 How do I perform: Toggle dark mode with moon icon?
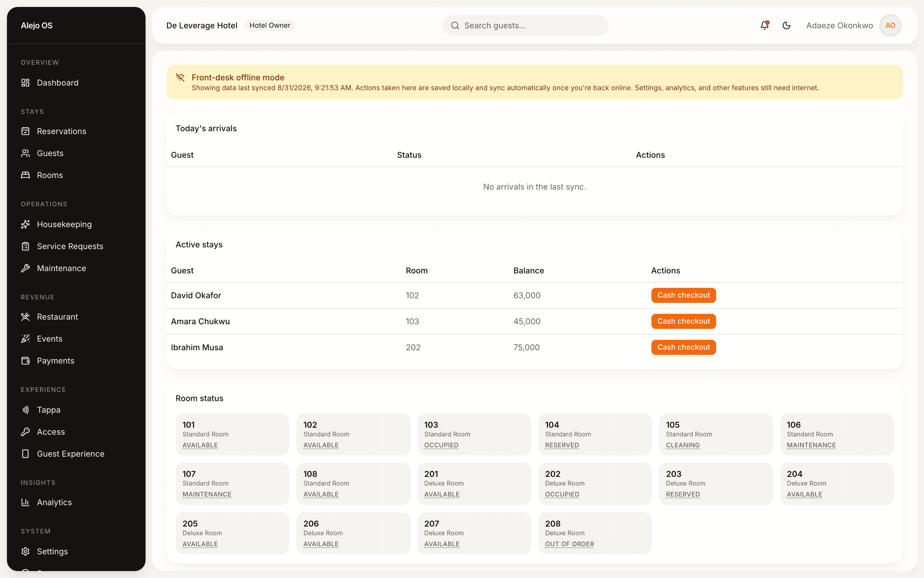pos(787,25)
